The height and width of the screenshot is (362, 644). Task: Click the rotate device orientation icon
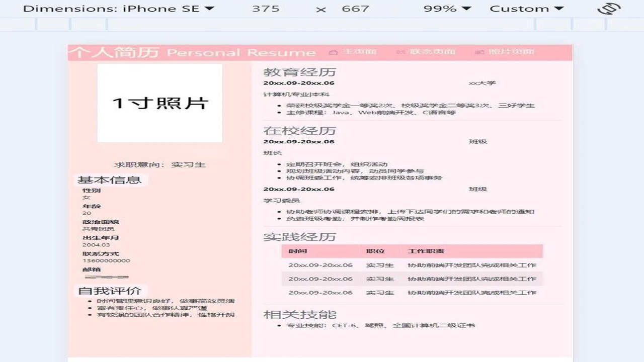(608, 9)
